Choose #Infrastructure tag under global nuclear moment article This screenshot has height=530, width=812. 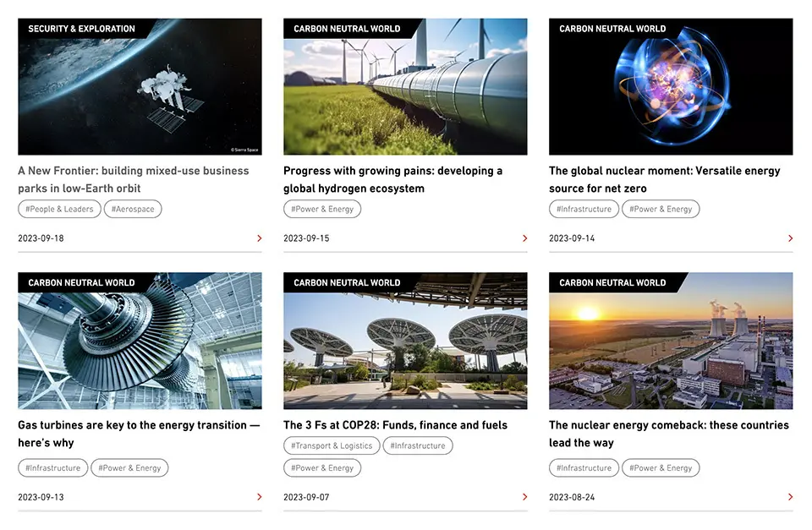[584, 209]
